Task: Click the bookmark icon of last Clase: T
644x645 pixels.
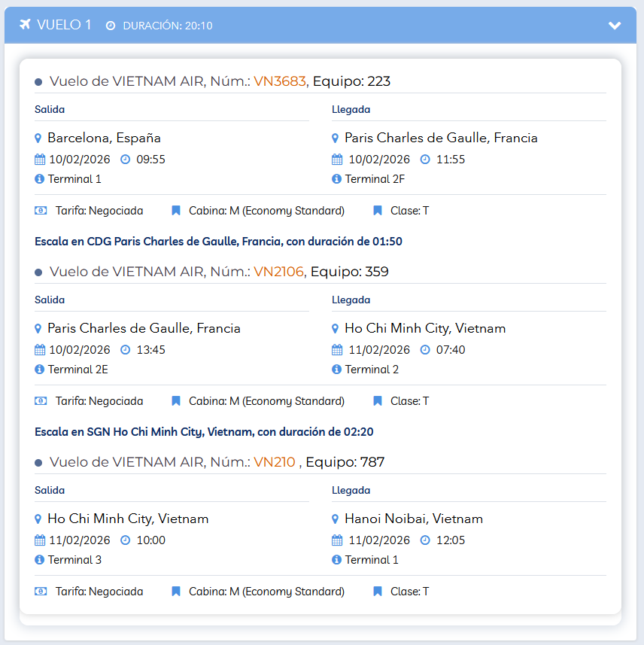Action: pos(378,592)
